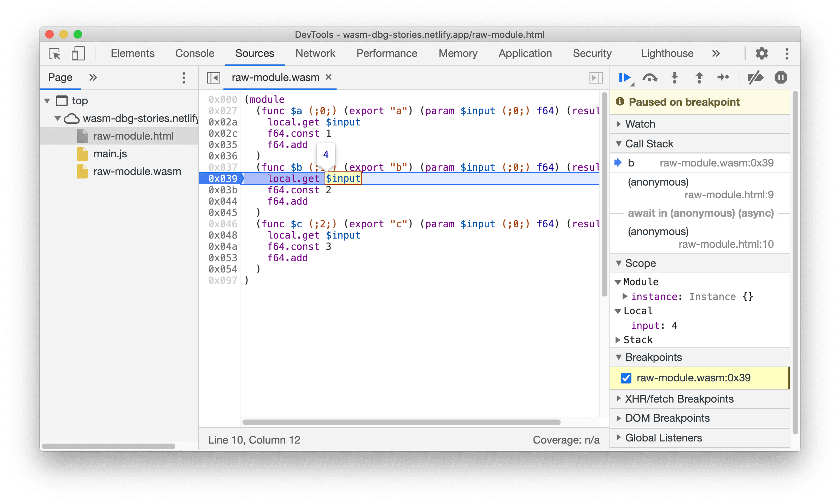840x504 pixels.
Task: Click the Pause on exceptions icon
Action: pyautogui.click(x=781, y=78)
